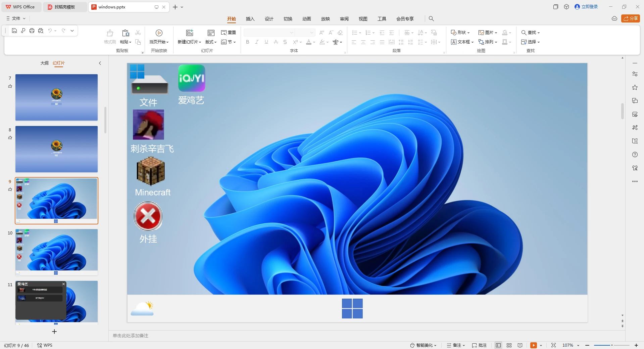Toggle bold formatting
The height and width of the screenshot is (349, 644).
click(x=247, y=42)
